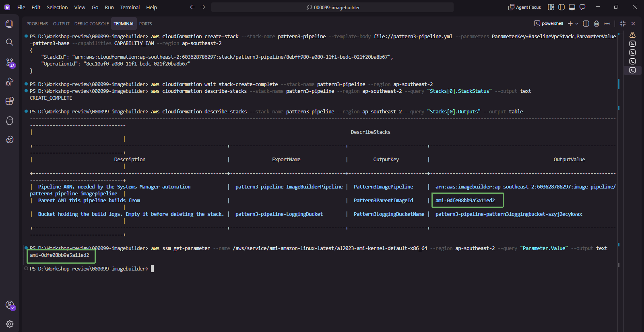Open the Customize Layout icon

[x=551, y=7]
